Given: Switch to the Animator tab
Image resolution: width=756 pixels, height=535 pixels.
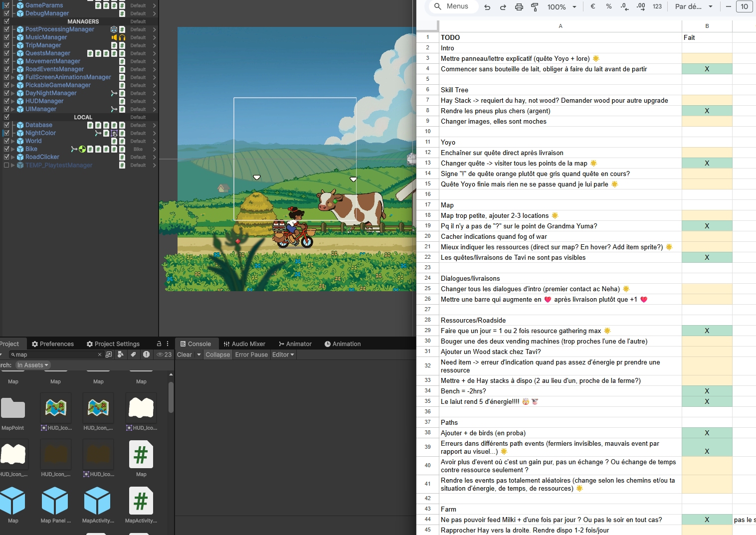Looking at the screenshot, I should tap(295, 344).
